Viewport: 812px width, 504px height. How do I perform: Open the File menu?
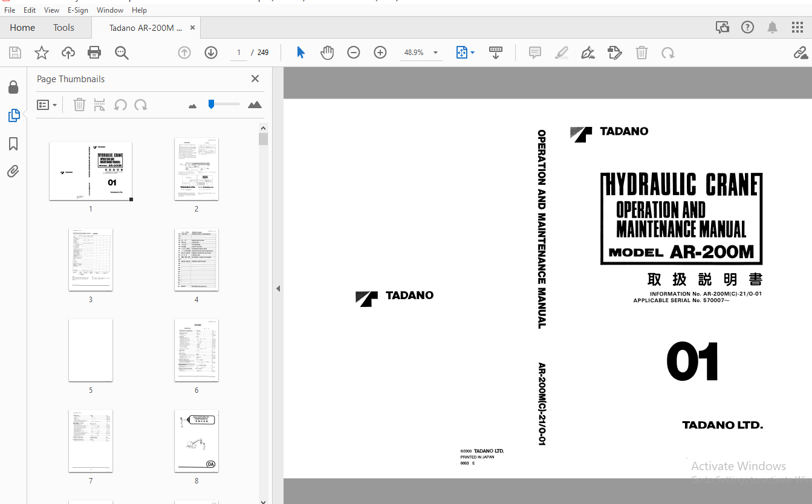10,10
